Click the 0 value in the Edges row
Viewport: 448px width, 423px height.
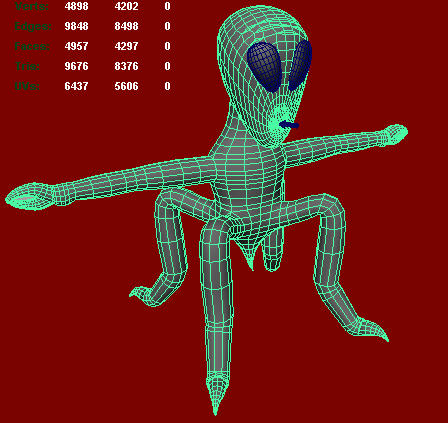(x=167, y=26)
